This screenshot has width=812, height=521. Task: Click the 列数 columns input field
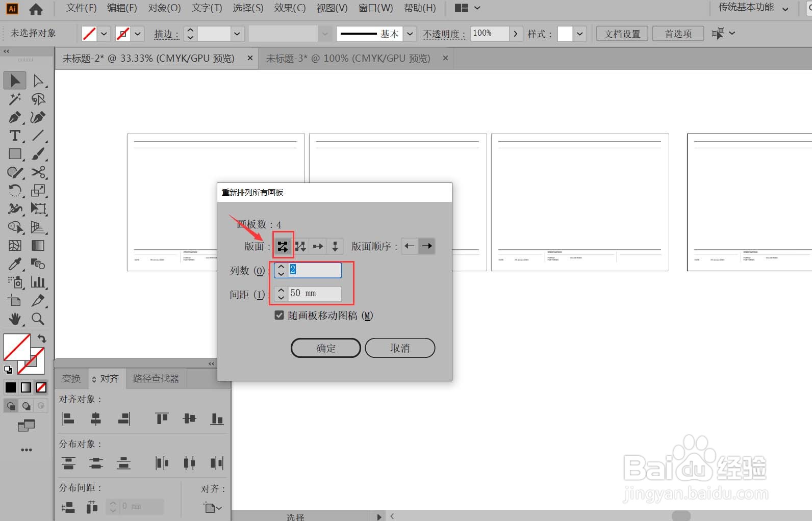[x=315, y=270]
